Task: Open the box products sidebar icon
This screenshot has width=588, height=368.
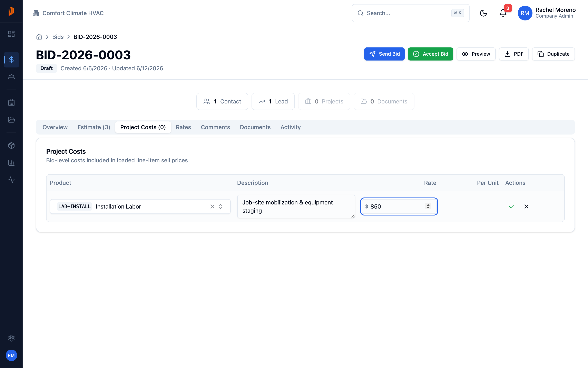Action: (11, 146)
